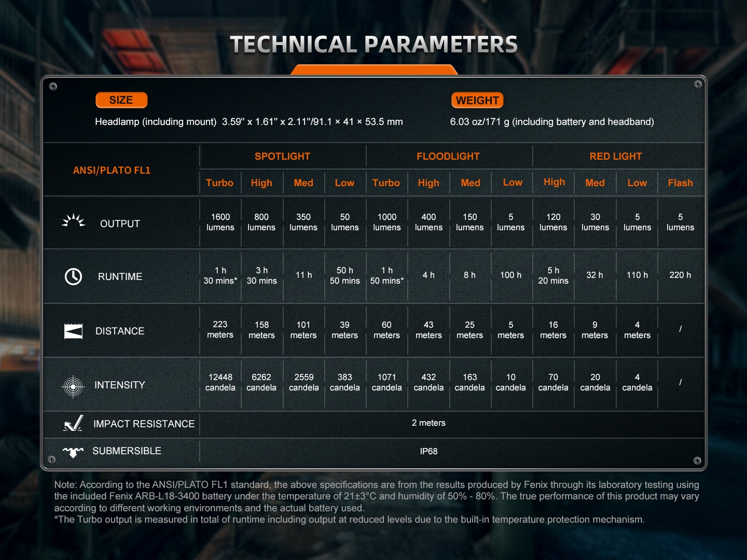Click the Distance beam icon
This screenshot has height=560, width=747.
click(x=73, y=331)
